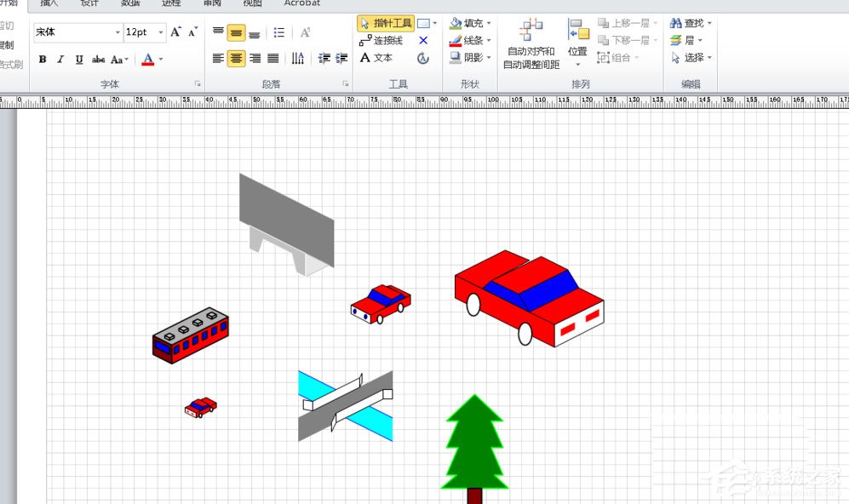Select the Pointer tool (指针工具)

[x=385, y=24]
